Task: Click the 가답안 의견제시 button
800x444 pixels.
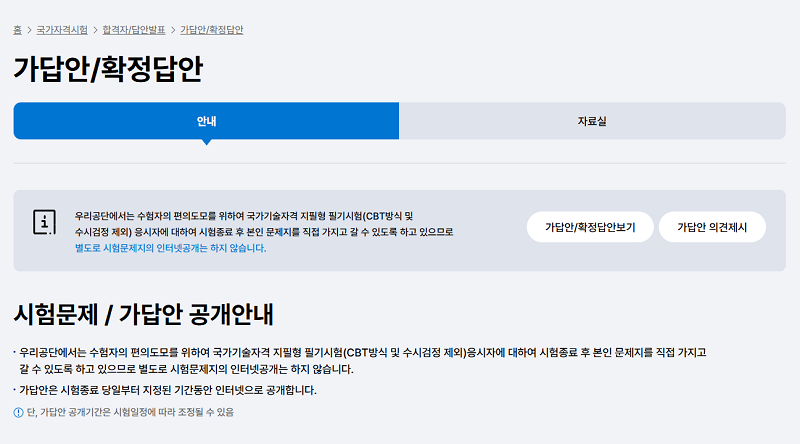Action: 712,227
